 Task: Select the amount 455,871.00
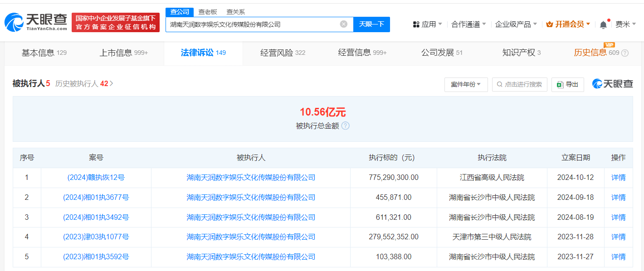[394, 198]
